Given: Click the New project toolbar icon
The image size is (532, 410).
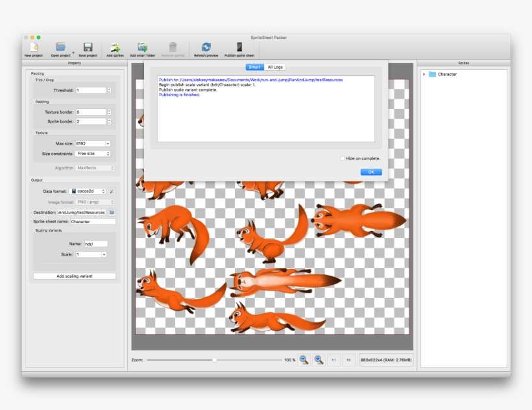Looking at the screenshot, I should pyautogui.click(x=34, y=47).
